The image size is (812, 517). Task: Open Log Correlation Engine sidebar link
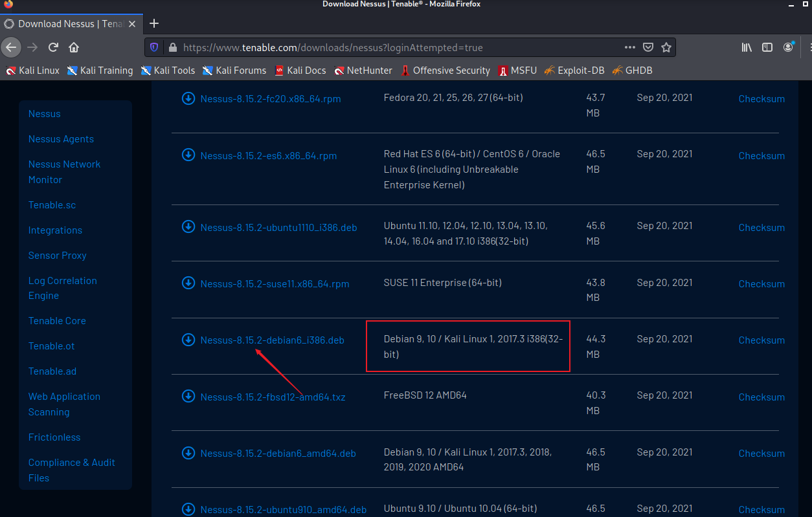point(63,288)
